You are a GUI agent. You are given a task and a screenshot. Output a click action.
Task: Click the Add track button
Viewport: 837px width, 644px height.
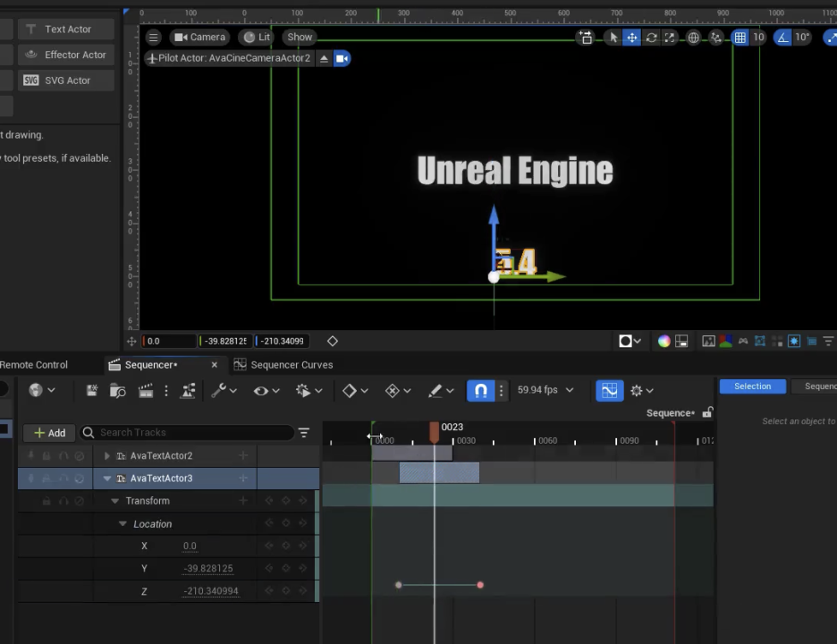click(x=50, y=433)
